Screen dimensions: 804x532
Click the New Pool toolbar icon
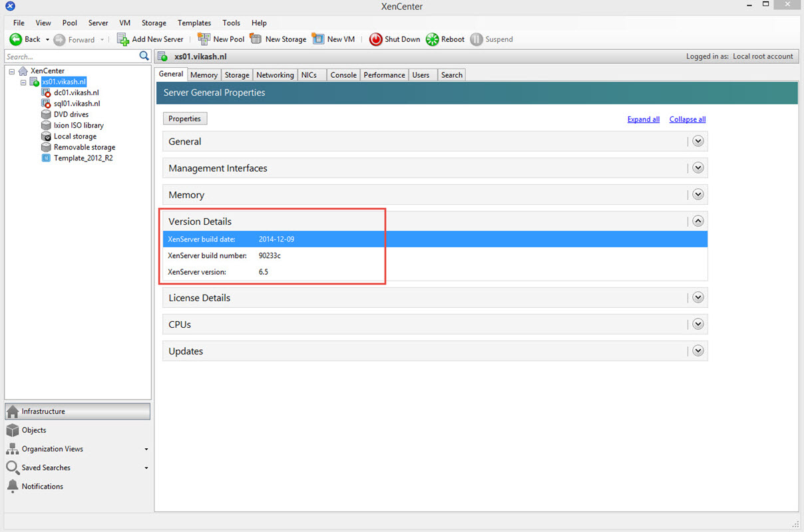coord(204,39)
